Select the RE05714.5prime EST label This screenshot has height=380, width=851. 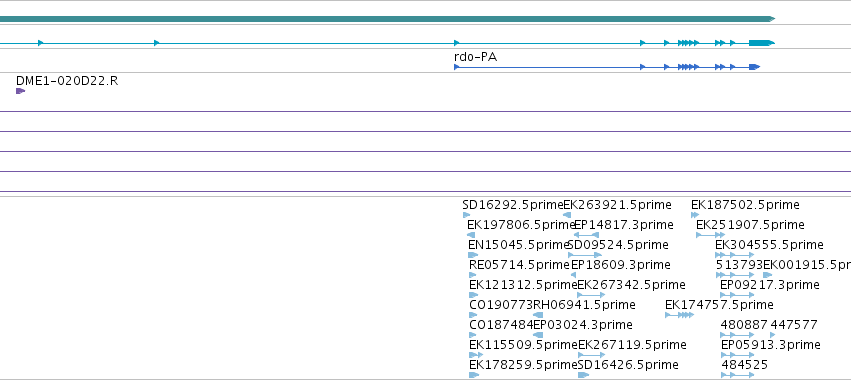pos(519,265)
